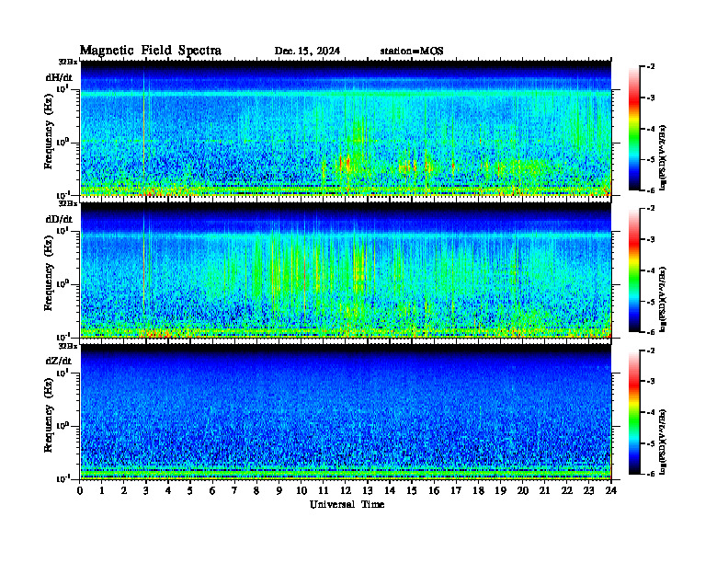Click the "station=MOS" label
The image size is (728, 563).
click(x=412, y=52)
